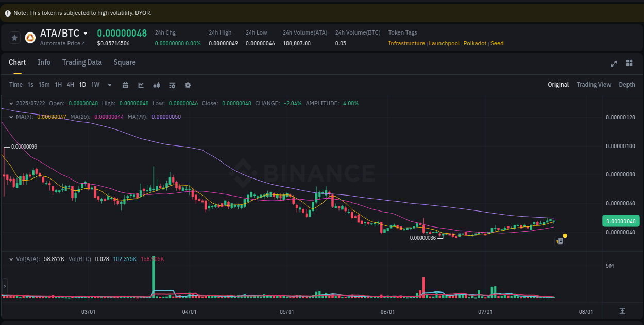Collapse the Vol(ATA) volume panel
644x325 pixels.
coord(11,259)
